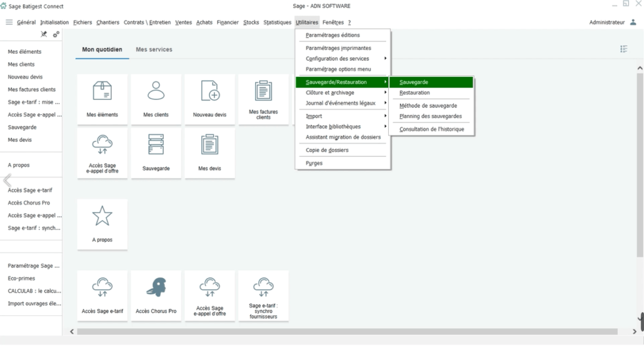
Task: Switch to the Mon quotidien tab
Action: (103, 49)
